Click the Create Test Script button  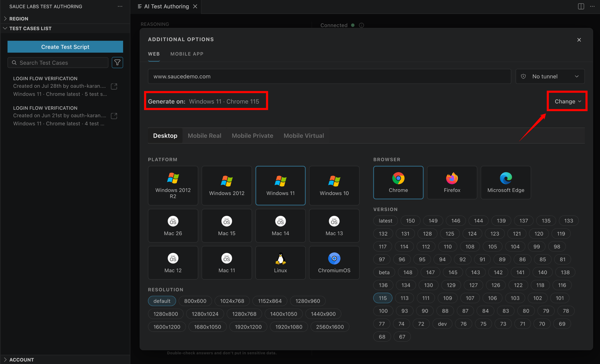click(x=65, y=47)
